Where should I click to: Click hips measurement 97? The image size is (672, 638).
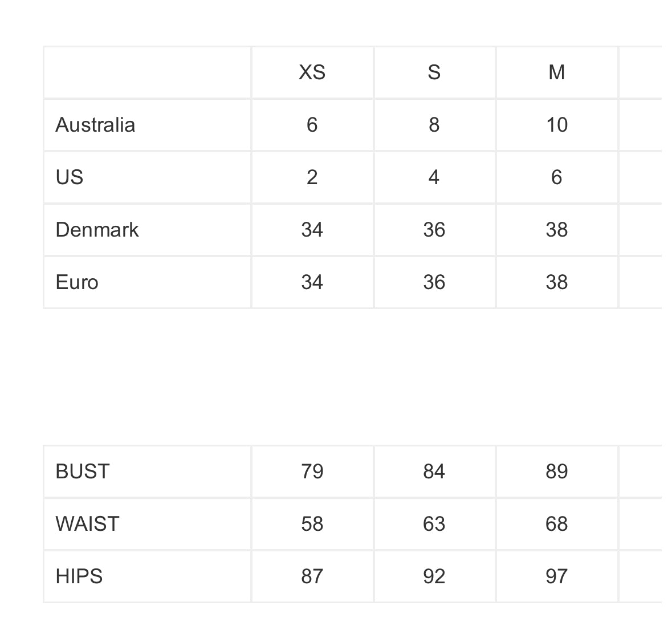coord(556,576)
